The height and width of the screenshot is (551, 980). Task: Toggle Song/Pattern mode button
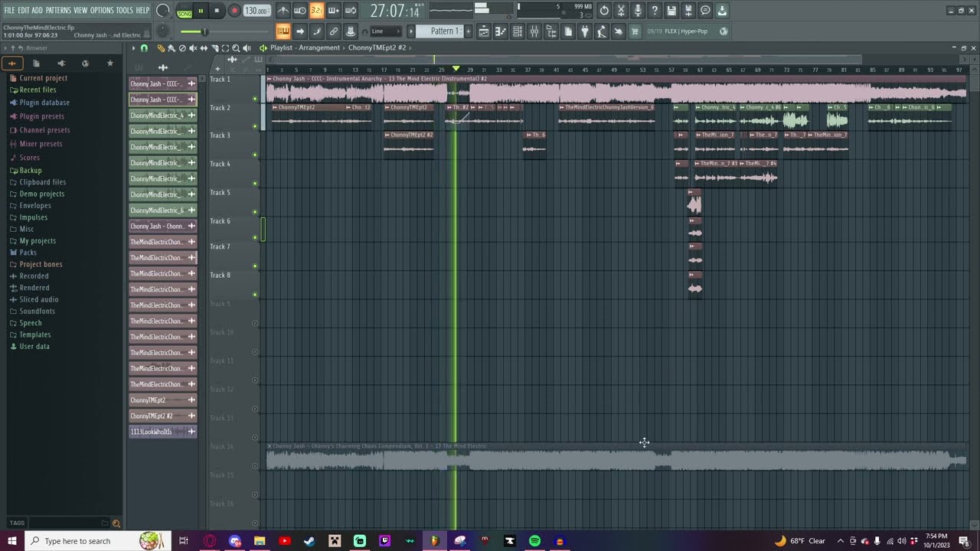185,11
